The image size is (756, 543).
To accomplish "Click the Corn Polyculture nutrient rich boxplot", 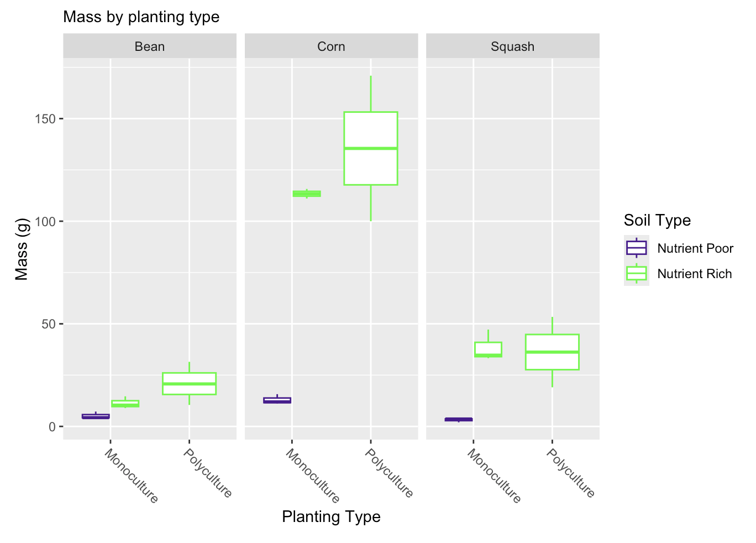I will 371,148.
